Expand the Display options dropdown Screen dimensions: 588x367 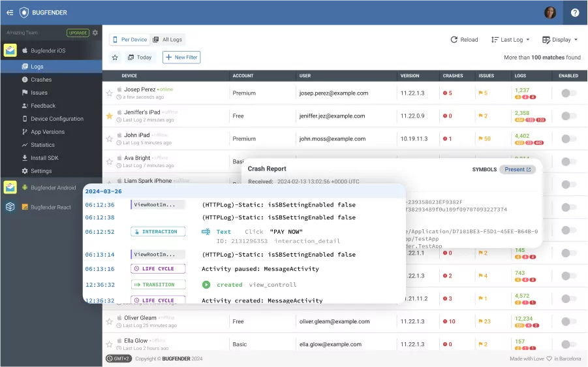point(561,40)
